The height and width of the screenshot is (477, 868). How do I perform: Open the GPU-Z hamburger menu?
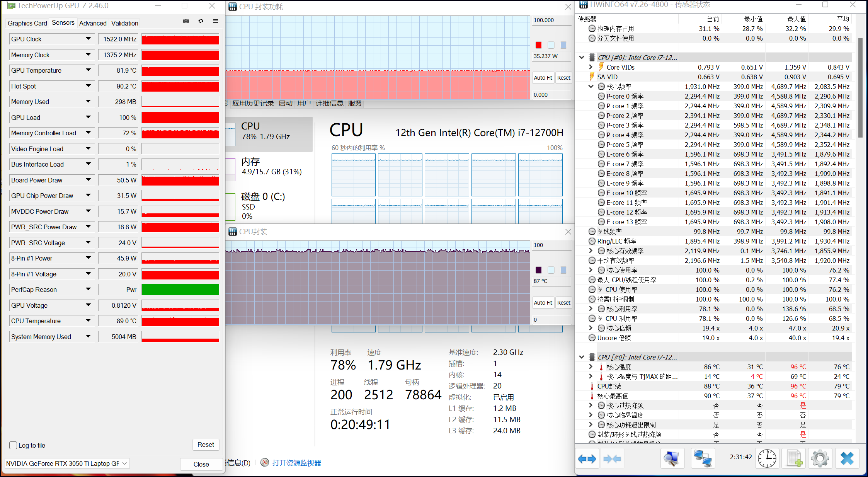coord(215,21)
